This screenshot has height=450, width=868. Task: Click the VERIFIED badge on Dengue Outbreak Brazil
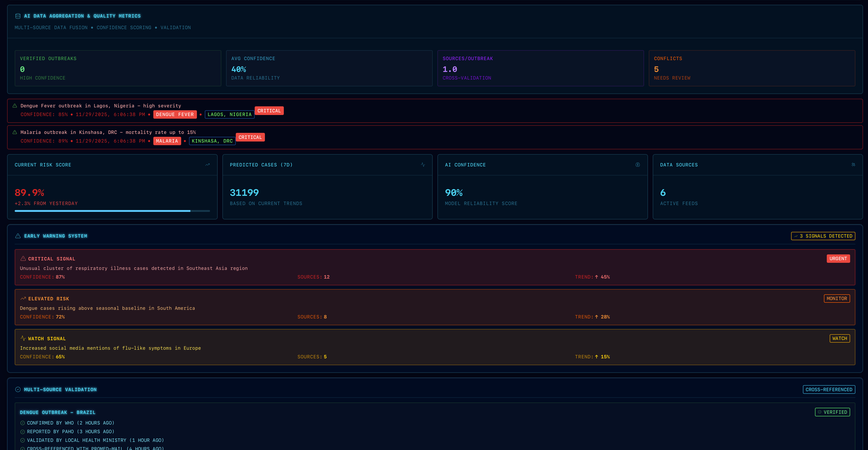click(833, 412)
